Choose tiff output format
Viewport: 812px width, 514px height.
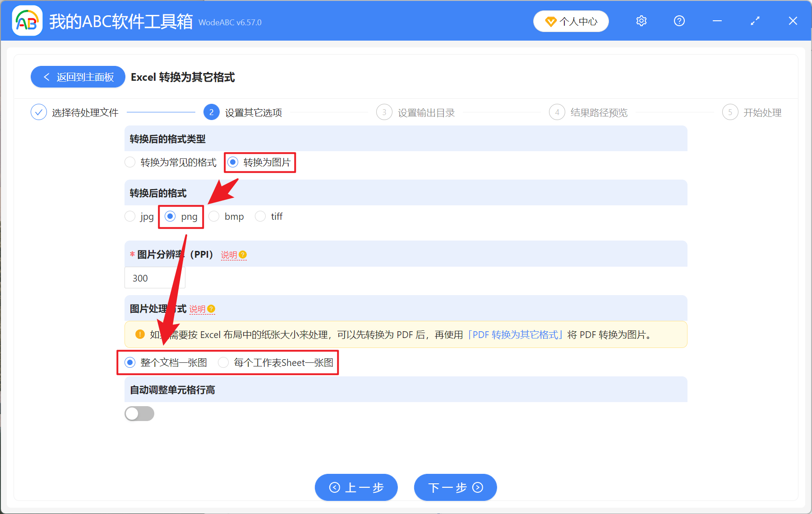tap(269, 217)
